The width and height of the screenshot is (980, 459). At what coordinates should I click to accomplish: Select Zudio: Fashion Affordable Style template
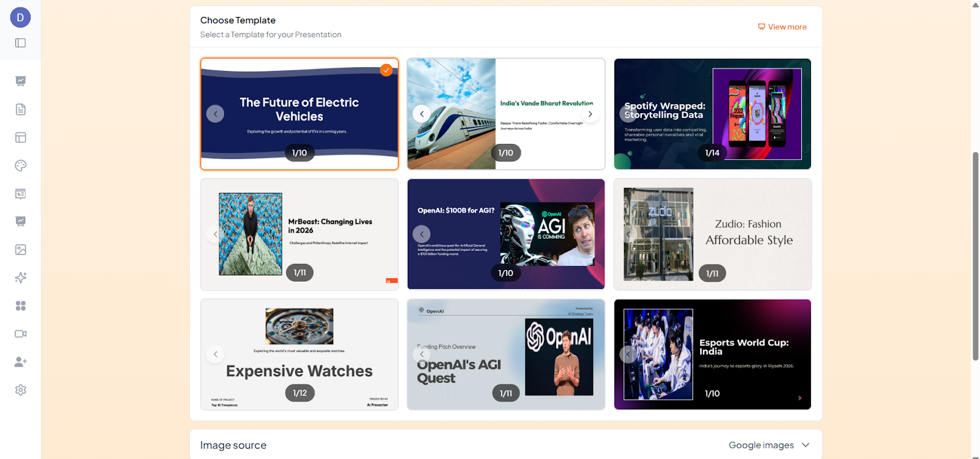tap(712, 234)
